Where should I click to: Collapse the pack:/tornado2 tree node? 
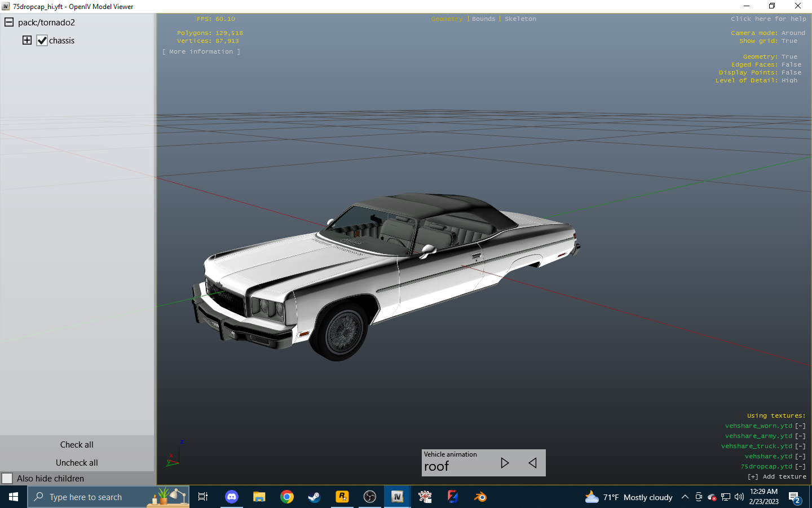[x=8, y=22]
